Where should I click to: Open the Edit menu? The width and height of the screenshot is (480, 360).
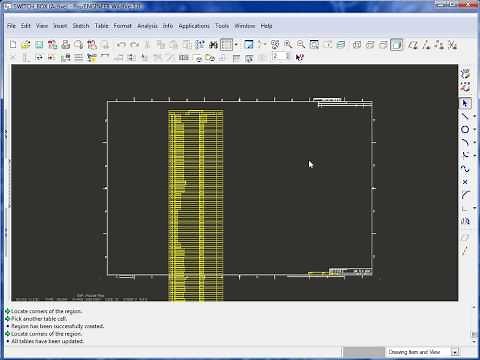(x=26, y=26)
